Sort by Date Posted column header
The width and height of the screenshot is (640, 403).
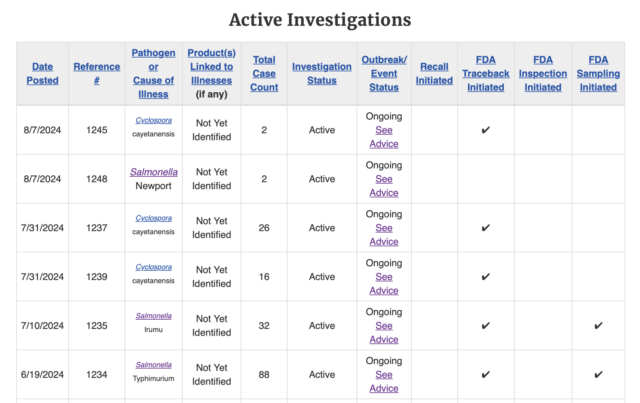(x=42, y=73)
